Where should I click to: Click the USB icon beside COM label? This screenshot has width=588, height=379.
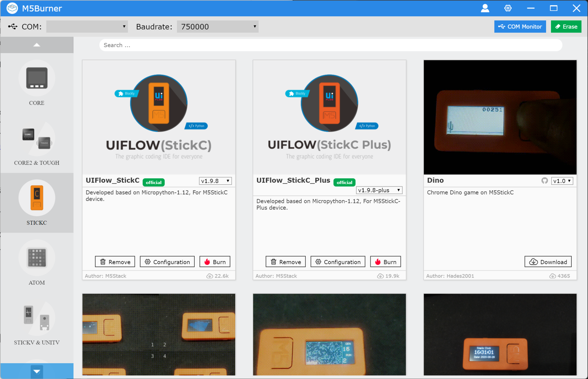tap(13, 27)
